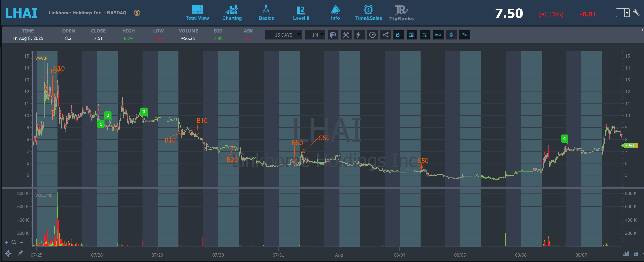
Task: Click the wrench settings icon at top right
Action: pyautogui.click(x=636, y=12)
